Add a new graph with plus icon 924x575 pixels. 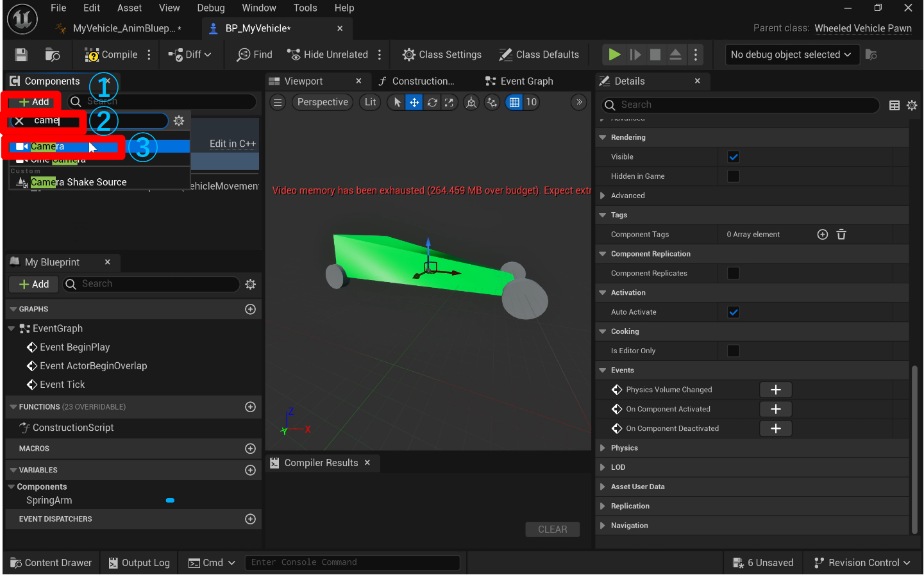click(x=251, y=309)
